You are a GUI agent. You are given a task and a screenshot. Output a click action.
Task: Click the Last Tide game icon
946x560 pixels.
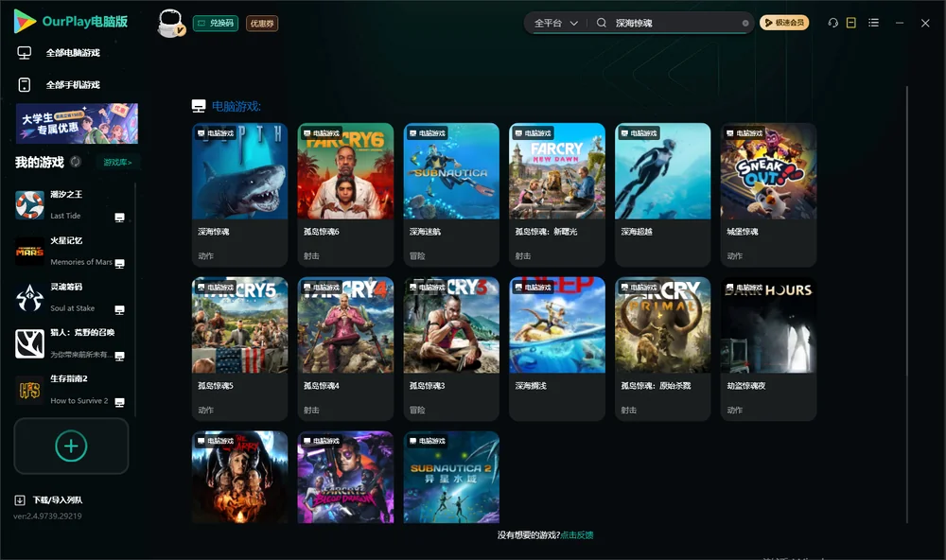[29, 205]
